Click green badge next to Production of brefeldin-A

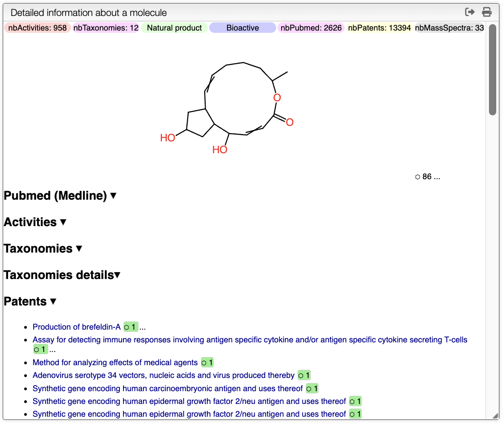(131, 327)
